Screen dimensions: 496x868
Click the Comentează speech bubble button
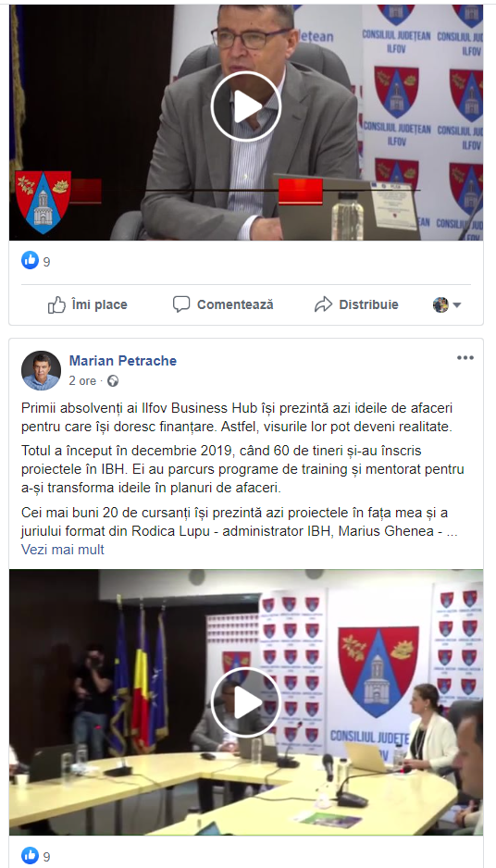coord(222,304)
